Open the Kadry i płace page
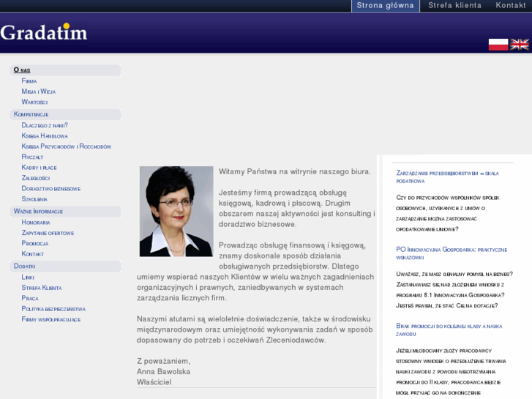This screenshot has width=532, height=399. point(39,168)
